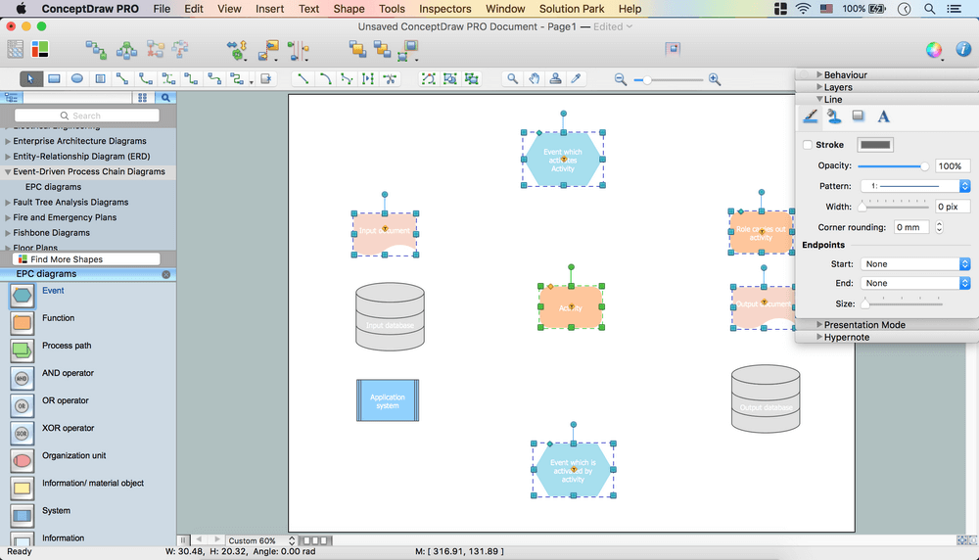The height and width of the screenshot is (560, 979).
Task: Click the Find More Shapes button
Action: 84,259
